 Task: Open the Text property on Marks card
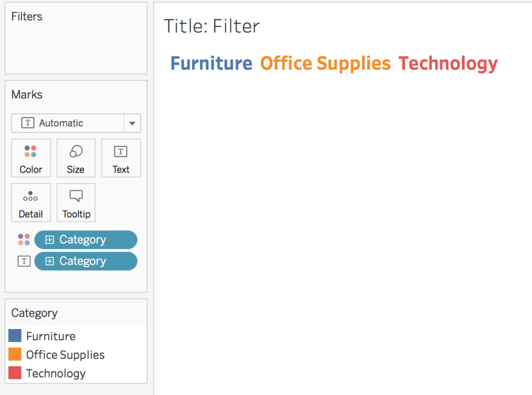(x=121, y=157)
